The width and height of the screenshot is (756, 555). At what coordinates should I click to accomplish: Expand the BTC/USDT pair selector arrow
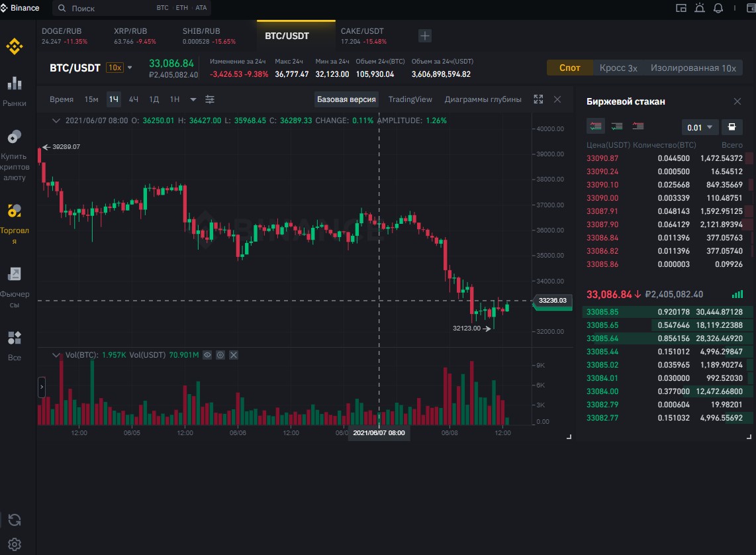[x=130, y=68]
